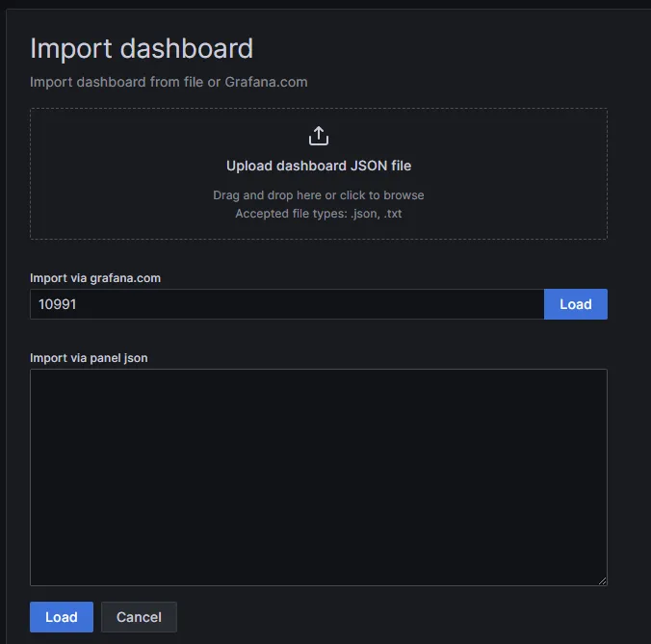Image resolution: width=651 pixels, height=644 pixels.
Task: Focus the grafana.com dashboard ID field
Action: 287,304
